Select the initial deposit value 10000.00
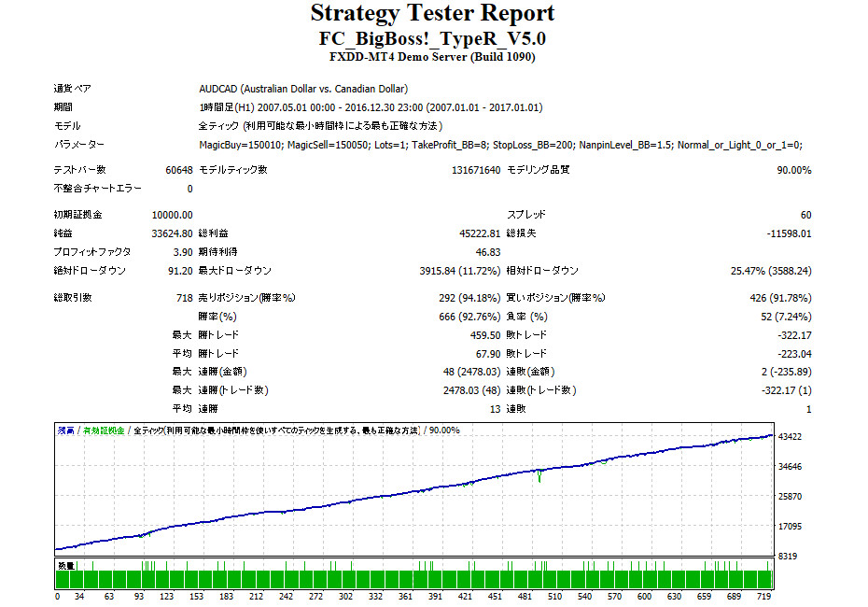The width and height of the screenshot is (868, 607). pyautogui.click(x=172, y=215)
